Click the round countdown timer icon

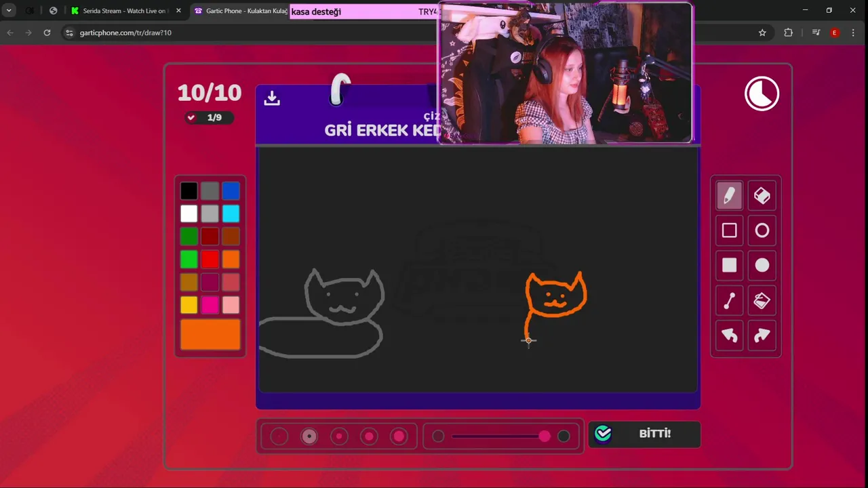762,94
